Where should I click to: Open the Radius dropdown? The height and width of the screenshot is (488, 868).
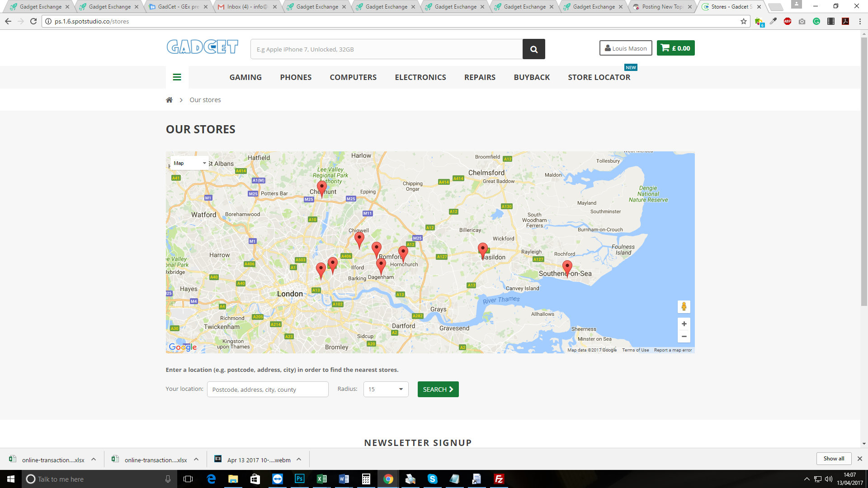coord(386,389)
